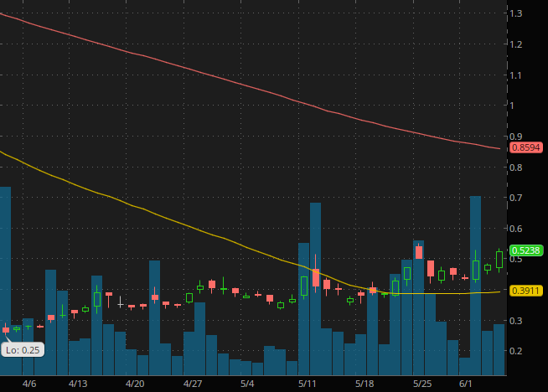Click the white doji candlestick before 4/20
This screenshot has width=548, height=392.
[x=120, y=302]
